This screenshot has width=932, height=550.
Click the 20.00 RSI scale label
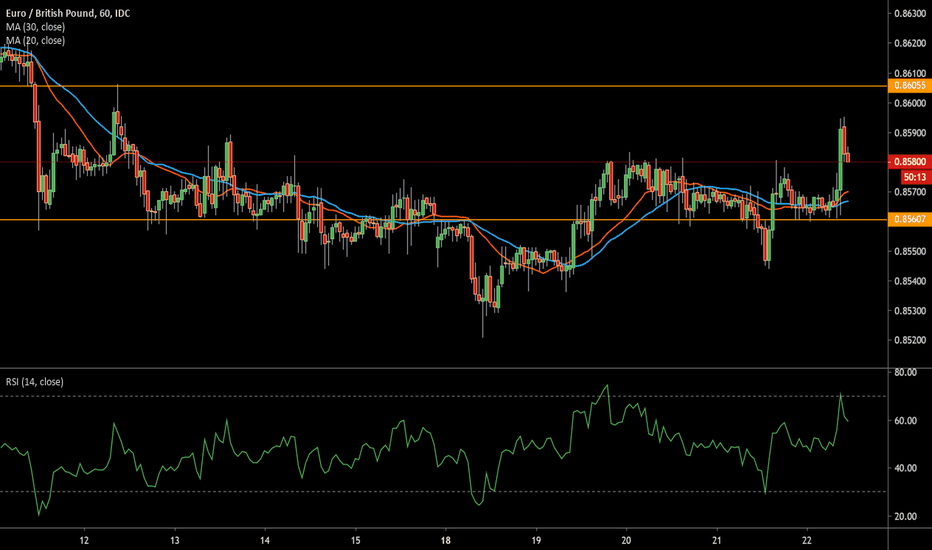coord(906,516)
